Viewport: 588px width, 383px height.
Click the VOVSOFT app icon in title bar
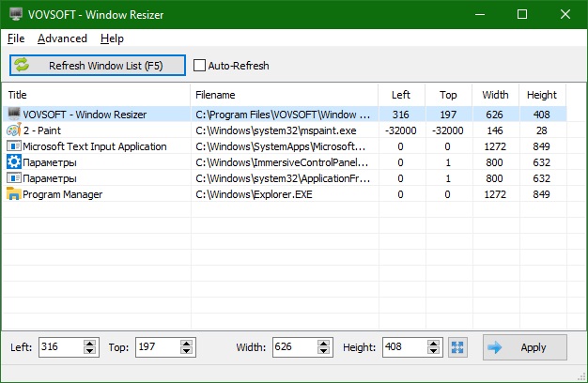pyautogui.click(x=16, y=14)
